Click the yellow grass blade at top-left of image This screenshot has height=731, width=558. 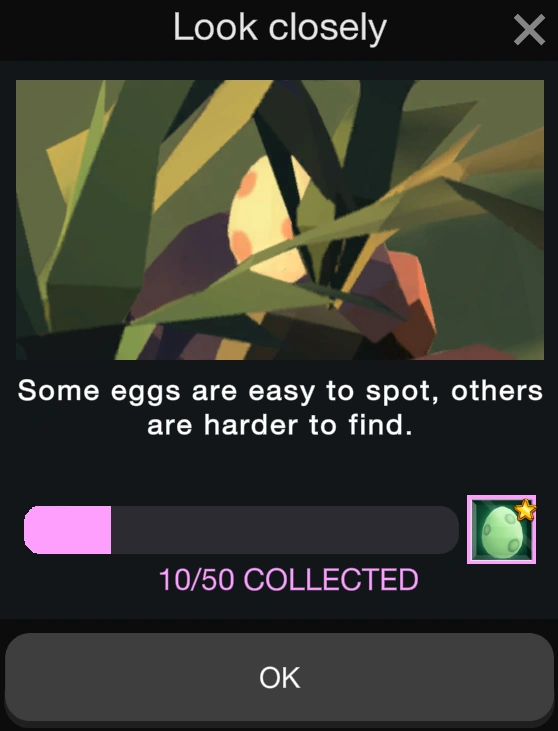pos(70,163)
